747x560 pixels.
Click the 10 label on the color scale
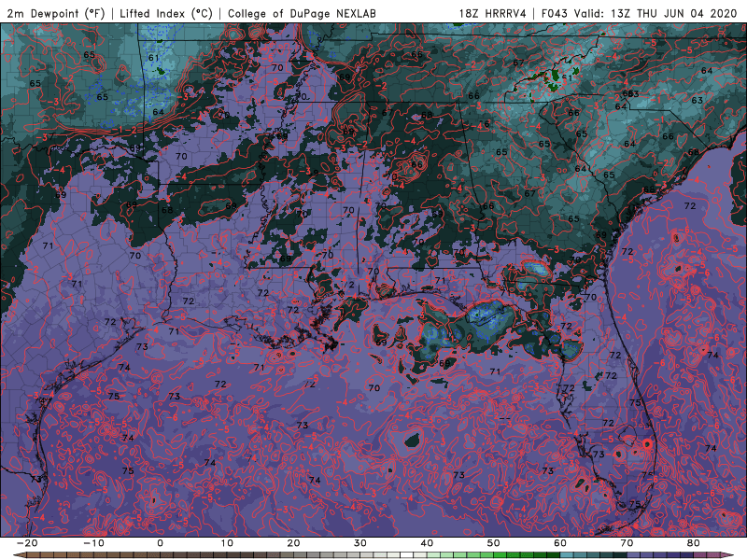227,543
